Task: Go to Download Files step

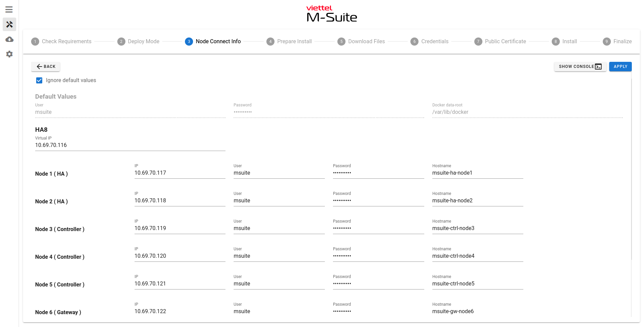Action: click(x=366, y=42)
